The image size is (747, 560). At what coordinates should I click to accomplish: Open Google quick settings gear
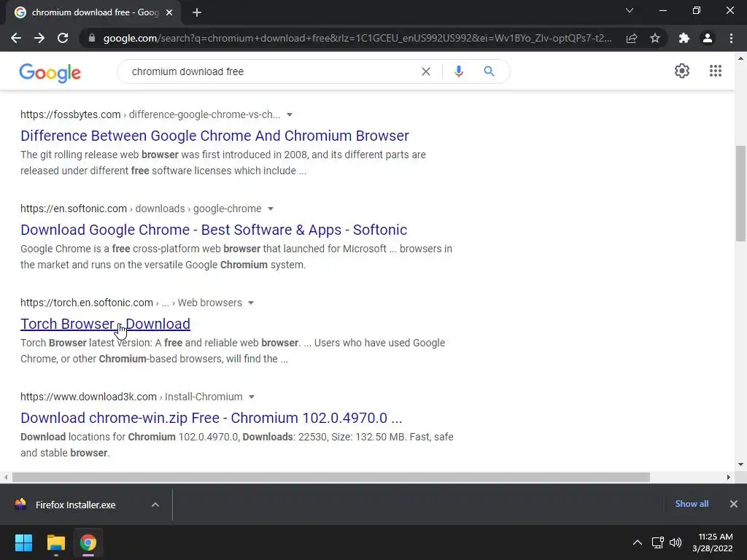(x=682, y=71)
